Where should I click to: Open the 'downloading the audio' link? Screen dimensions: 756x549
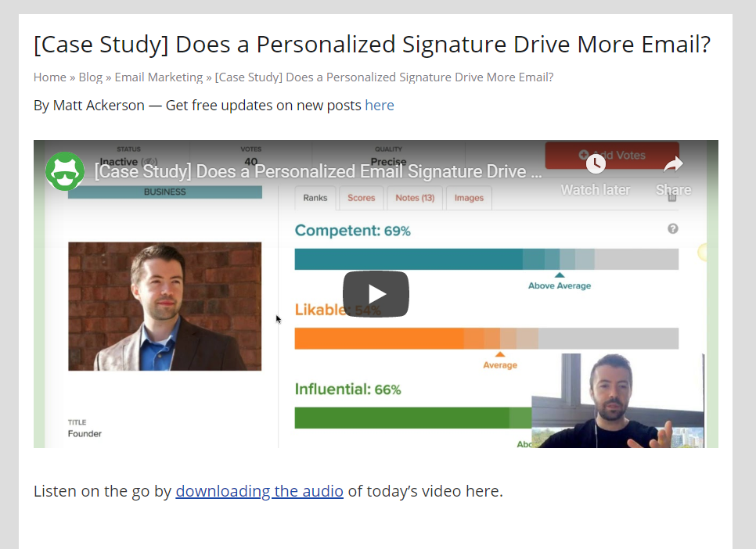coord(259,491)
